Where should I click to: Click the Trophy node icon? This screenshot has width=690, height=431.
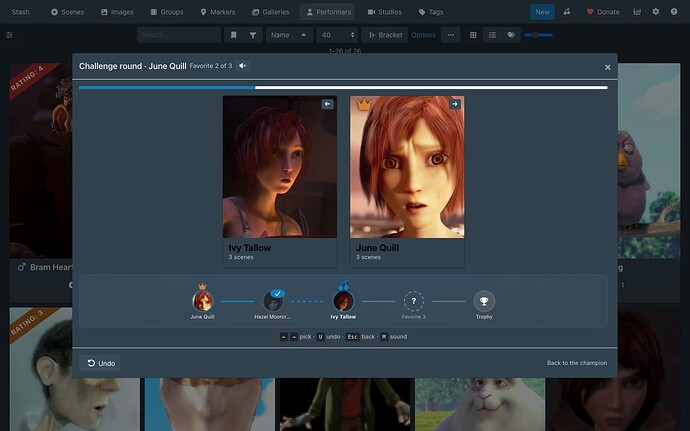tap(484, 301)
